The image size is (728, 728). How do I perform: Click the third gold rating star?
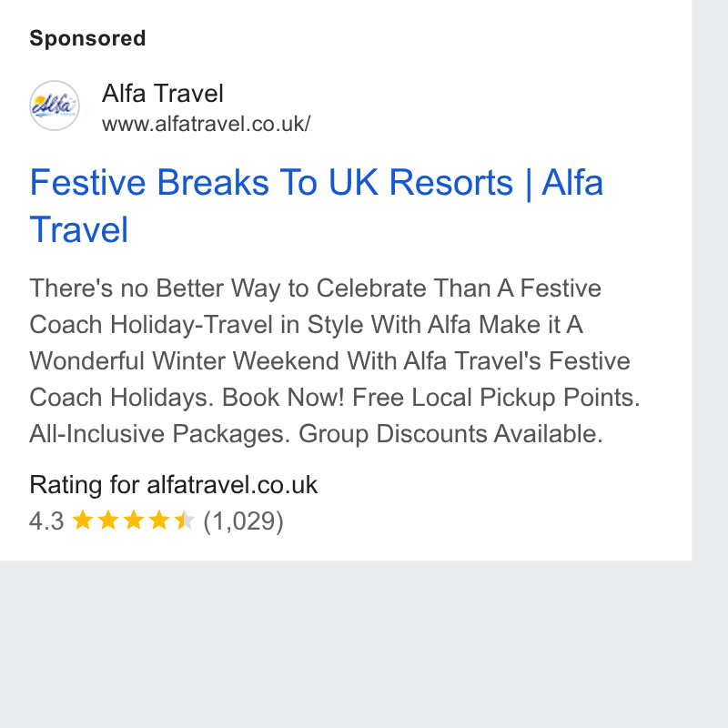tap(134, 520)
